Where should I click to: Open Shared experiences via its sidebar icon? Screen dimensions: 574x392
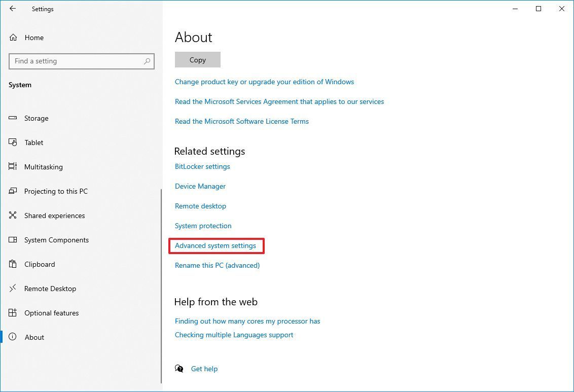[13, 216]
